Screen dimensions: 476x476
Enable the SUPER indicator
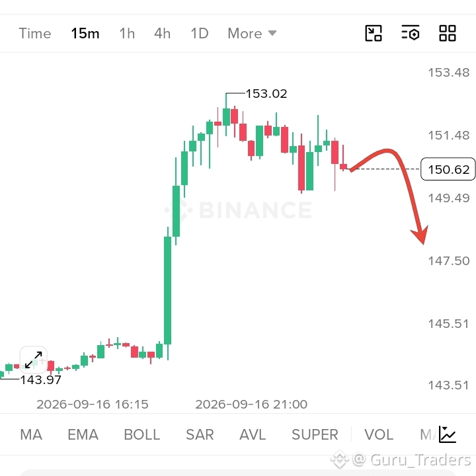point(315,434)
